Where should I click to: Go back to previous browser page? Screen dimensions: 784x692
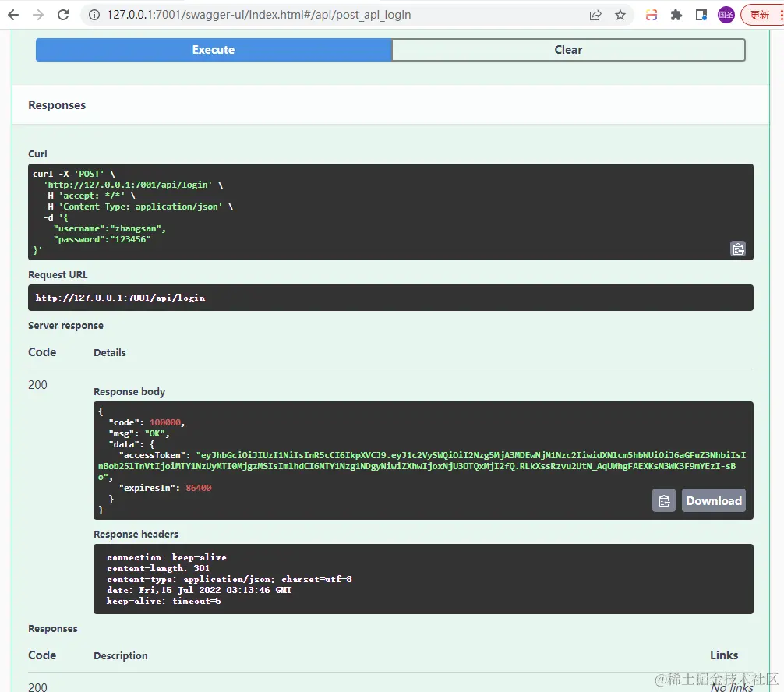[x=13, y=15]
